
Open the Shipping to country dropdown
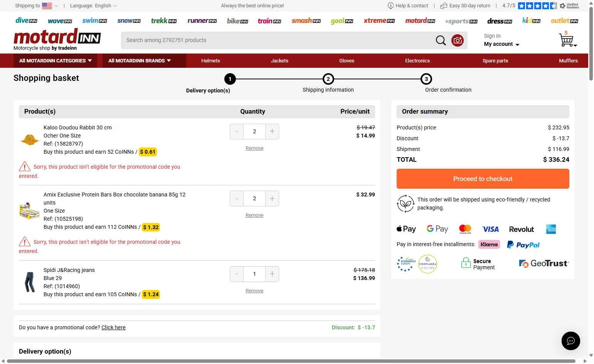36,6
